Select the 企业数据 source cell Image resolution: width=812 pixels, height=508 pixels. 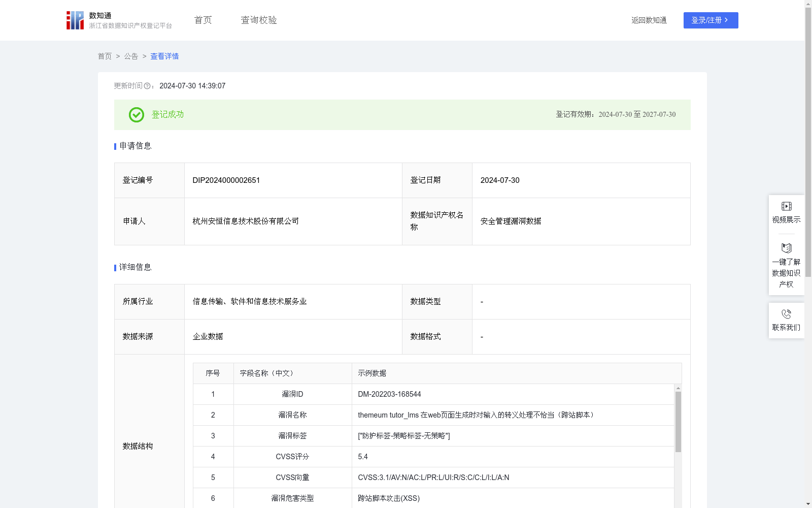(x=293, y=337)
